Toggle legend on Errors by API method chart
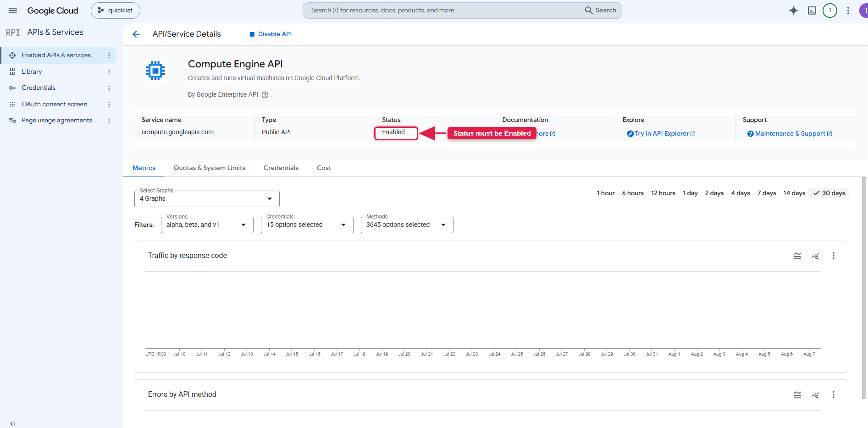This screenshot has width=868, height=428. point(797,395)
